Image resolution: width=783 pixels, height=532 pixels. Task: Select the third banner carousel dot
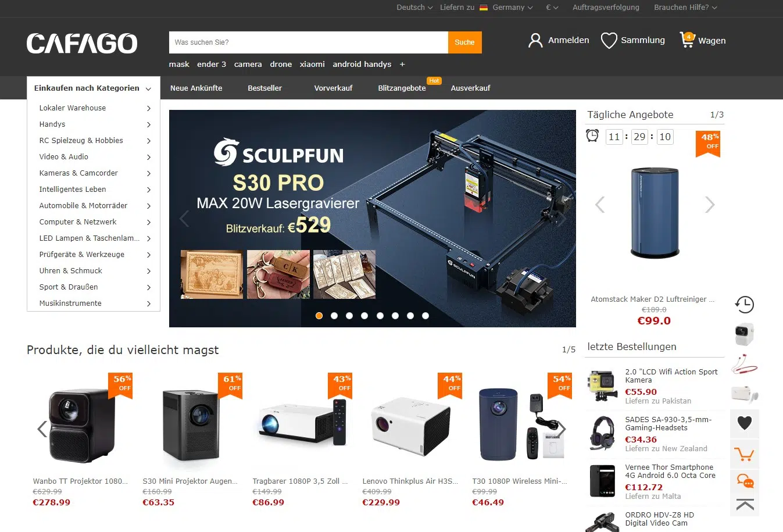(x=349, y=316)
